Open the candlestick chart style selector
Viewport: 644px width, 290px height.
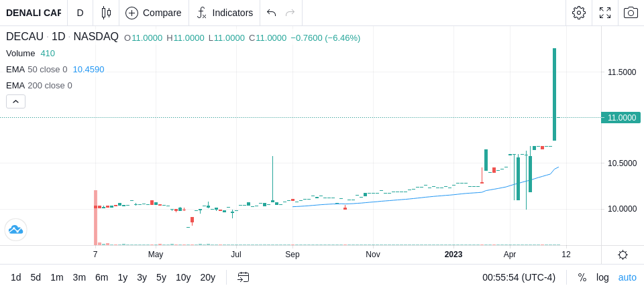pos(106,13)
